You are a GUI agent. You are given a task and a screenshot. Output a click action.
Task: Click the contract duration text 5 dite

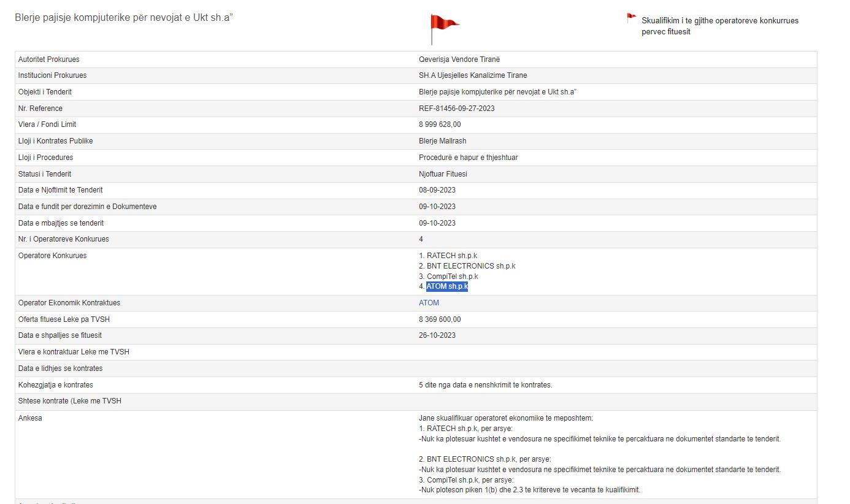[485, 385]
